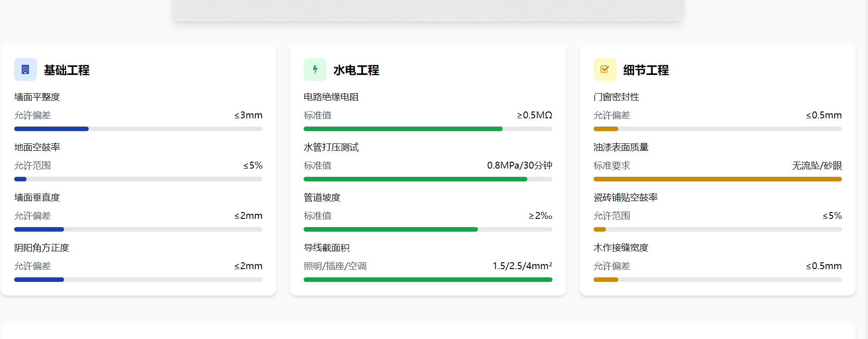Click the 导线截面积 full green bar
Image resolution: width=868 pixels, height=339 pixels.
point(428,280)
